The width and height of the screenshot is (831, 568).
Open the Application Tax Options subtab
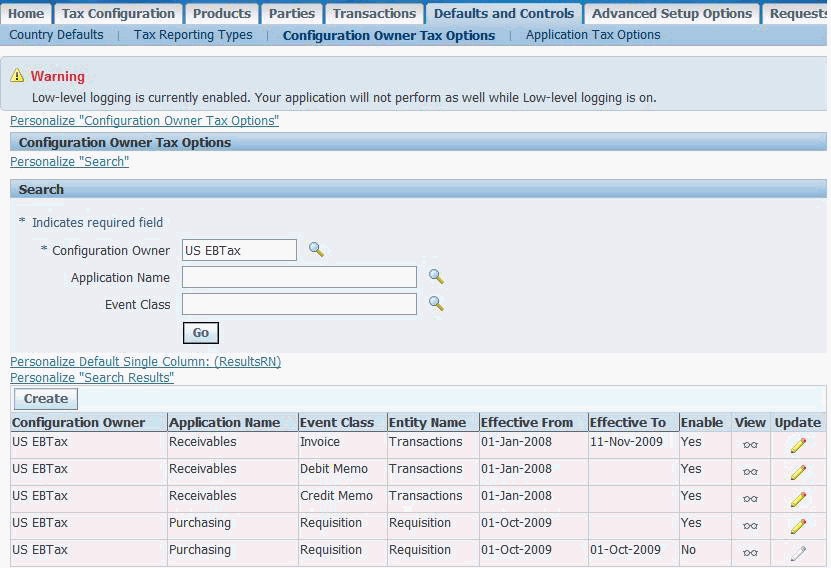(593, 34)
